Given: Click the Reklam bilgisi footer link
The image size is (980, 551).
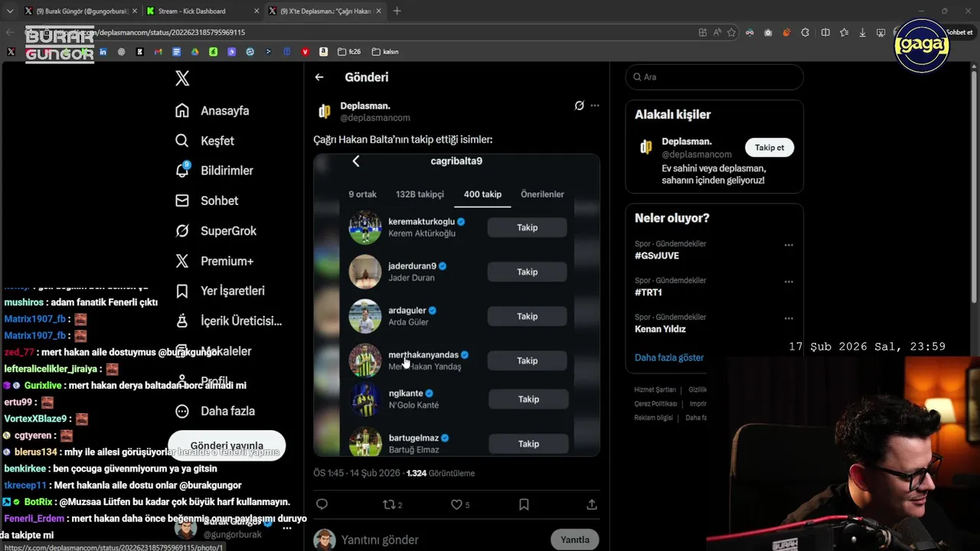Looking at the screenshot, I should (653, 418).
